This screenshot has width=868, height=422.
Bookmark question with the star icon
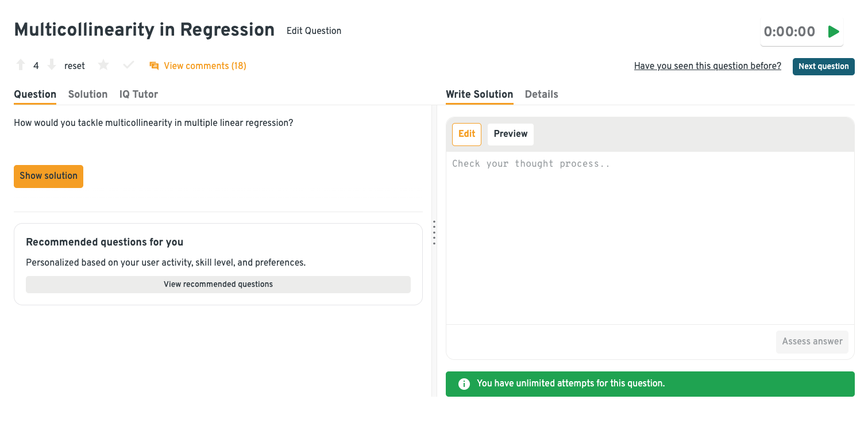click(x=103, y=66)
